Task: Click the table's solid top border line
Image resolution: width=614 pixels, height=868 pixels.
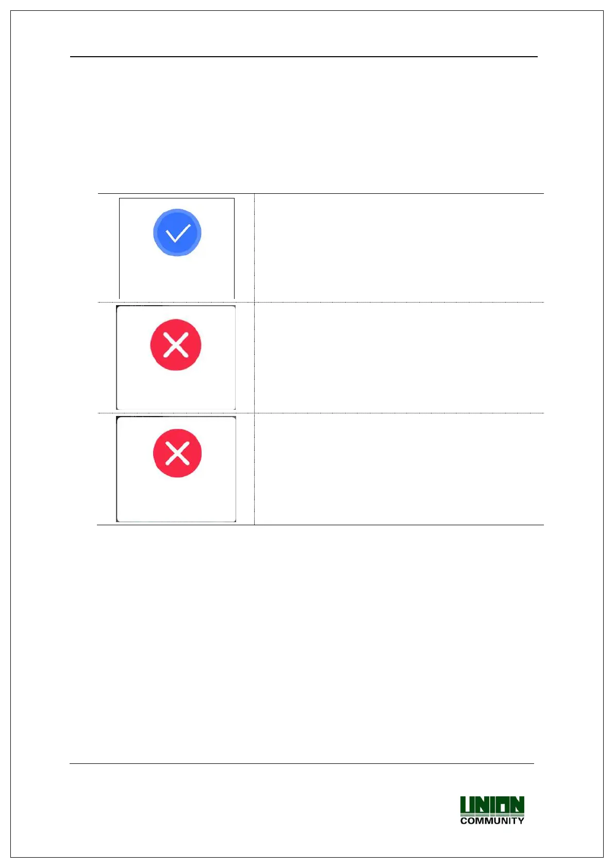Action: [321, 193]
